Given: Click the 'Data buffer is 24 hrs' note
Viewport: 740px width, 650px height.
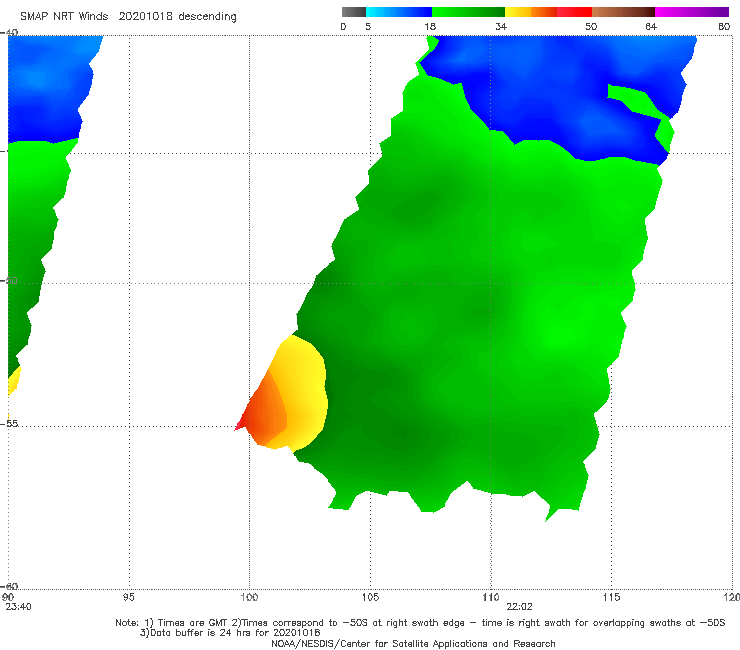Looking at the screenshot, I should [230, 633].
